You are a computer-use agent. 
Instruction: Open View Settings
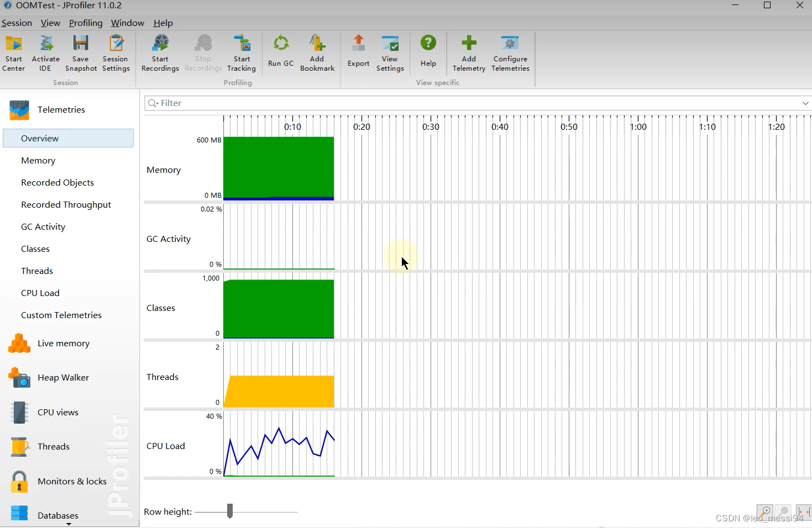tap(390, 54)
